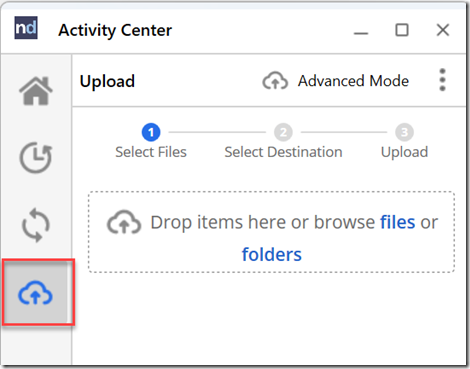Go to step 1 Select Files
The width and height of the screenshot is (470, 369).
click(x=151, y=142)
